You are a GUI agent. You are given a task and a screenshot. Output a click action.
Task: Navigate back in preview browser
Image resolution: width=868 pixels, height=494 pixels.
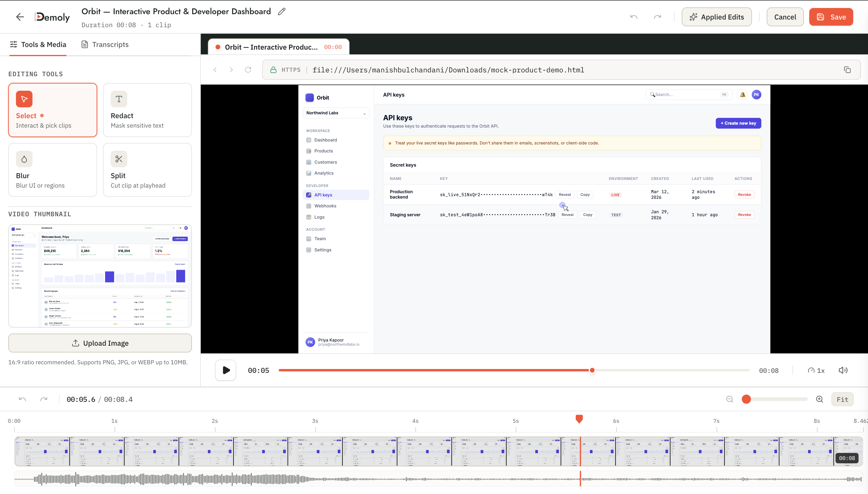[x=215, y=70]
